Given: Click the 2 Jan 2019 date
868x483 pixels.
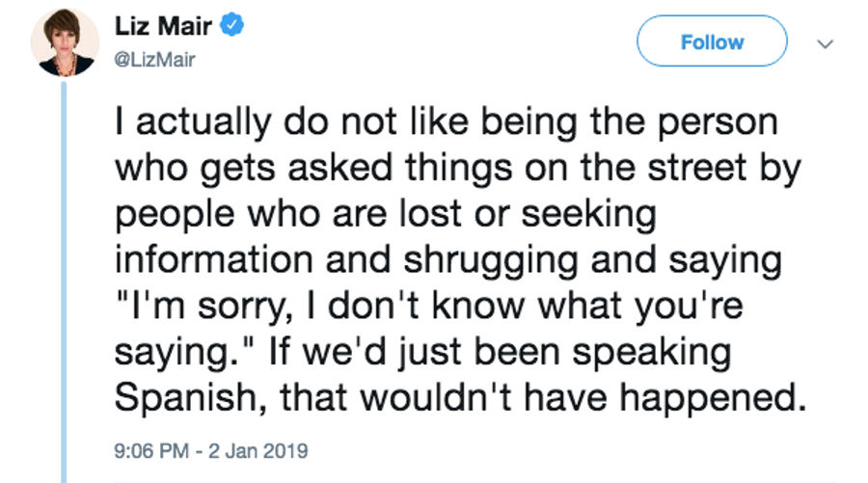Looking at the screenshot, I should pyautogui.click(x=258, y=450).
